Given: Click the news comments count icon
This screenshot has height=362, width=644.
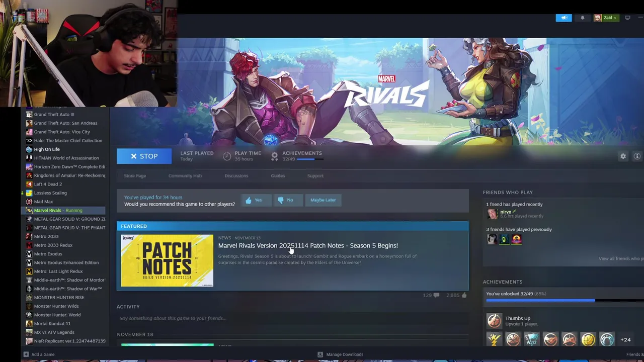Looking at the screenshot, I should pyautogui.click(x=436, y=295).
